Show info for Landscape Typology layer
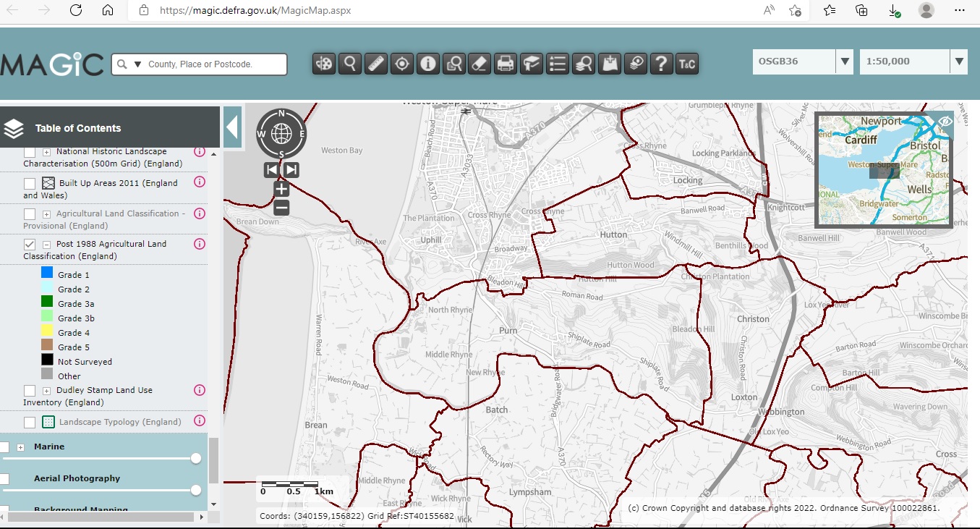Viewport: 980px width, 529px height. [x=200, y=420]
